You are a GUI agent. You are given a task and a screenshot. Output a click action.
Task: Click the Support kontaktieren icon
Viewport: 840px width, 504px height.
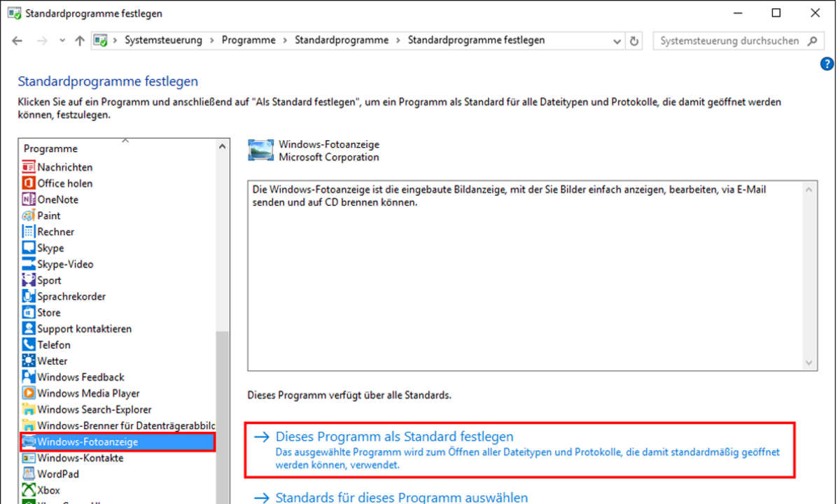click(29, 328)
